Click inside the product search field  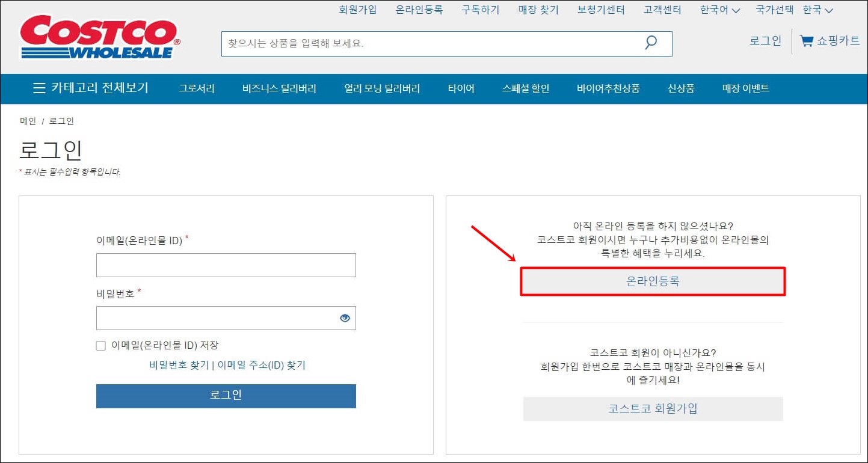click(421, 43)
